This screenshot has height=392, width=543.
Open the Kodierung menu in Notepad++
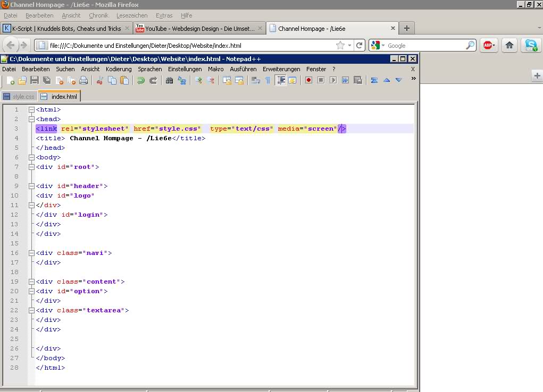118,69
